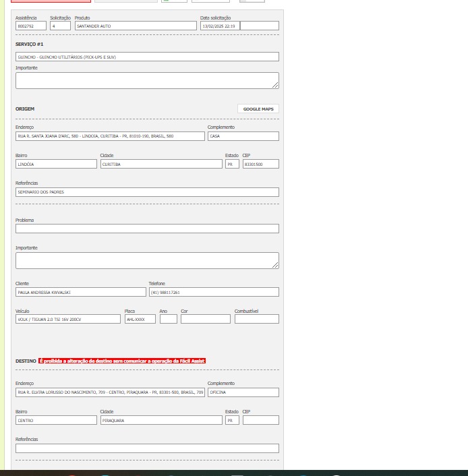Click the Combustível label
Image resolution: width=468 pixels, height=476 pixels.
tap(246, 311)
